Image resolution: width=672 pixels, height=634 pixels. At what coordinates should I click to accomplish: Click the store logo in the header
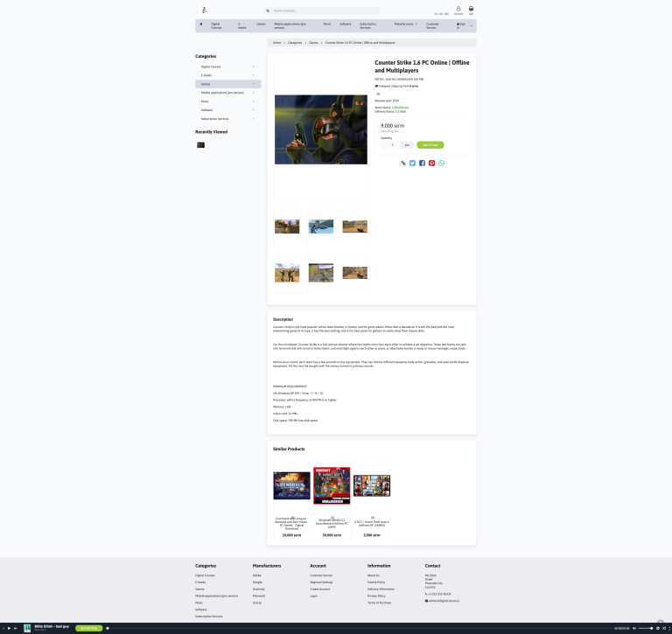click(204, 10)
